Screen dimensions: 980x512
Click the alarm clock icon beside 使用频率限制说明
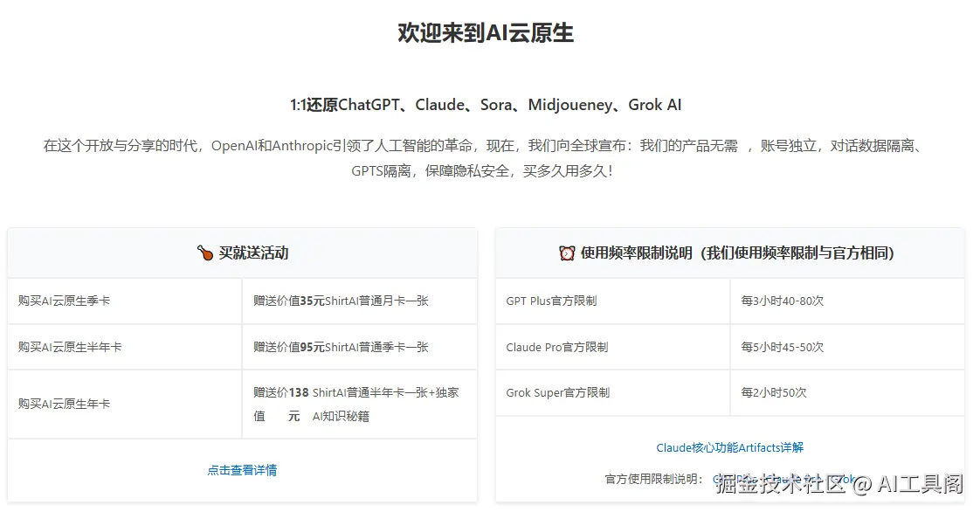[x=567, y=253]
